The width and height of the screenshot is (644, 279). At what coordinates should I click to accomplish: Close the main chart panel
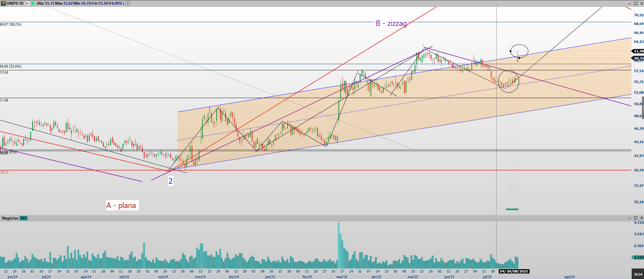(x=642, y=3)
